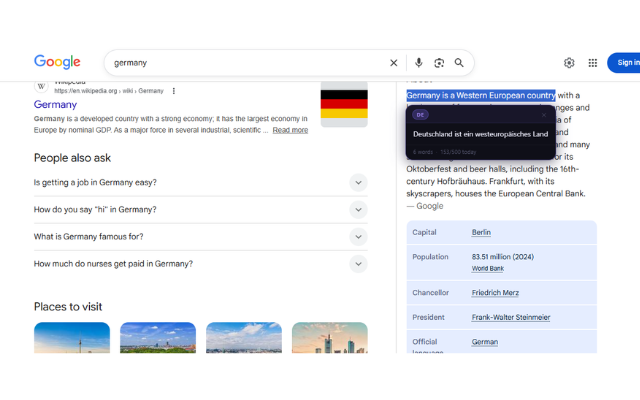Expand "Is getting a job in Germany easy?"

coord(200,182)
